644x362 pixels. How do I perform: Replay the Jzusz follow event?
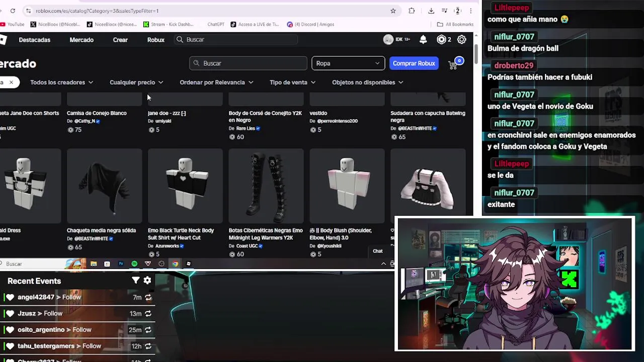[x=148, y=313]
